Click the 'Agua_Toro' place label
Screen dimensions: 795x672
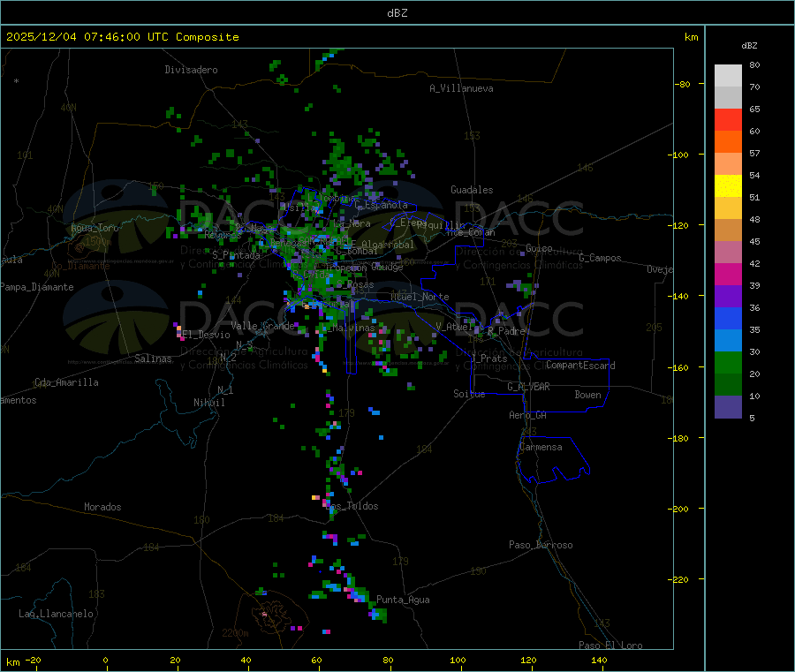(95, 228)
